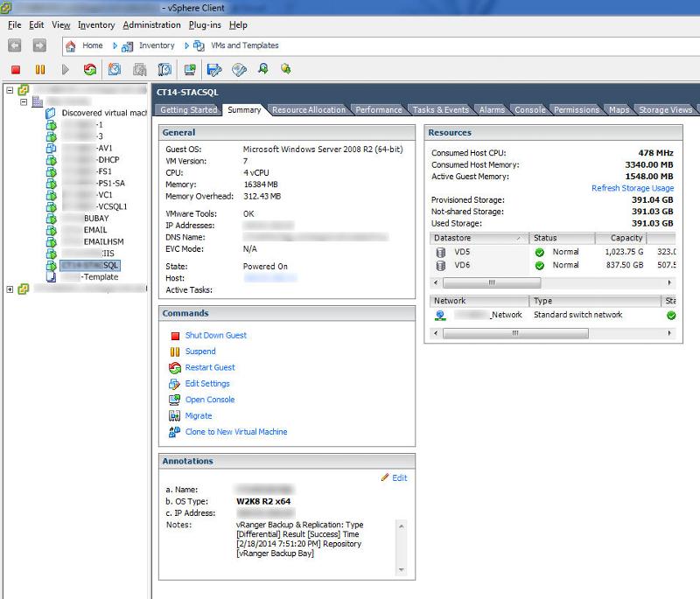Image resolution: width=700 pixels, height=599 pixels.
Task: Collapse the datacenter tree node
Action: 24,101
